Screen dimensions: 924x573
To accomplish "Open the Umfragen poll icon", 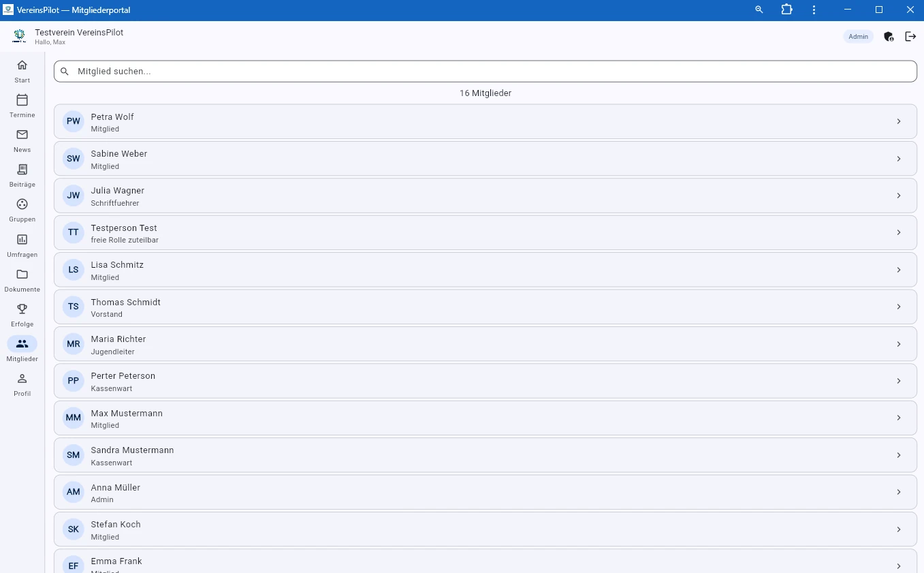I will [x=22, y=240].
